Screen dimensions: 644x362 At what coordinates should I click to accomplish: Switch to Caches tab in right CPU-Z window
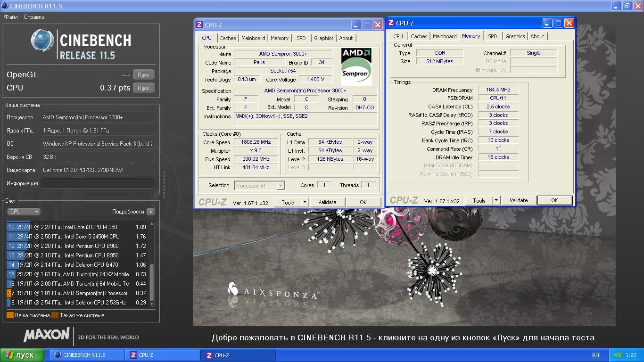pyautogui.click(x=419, y=36)
